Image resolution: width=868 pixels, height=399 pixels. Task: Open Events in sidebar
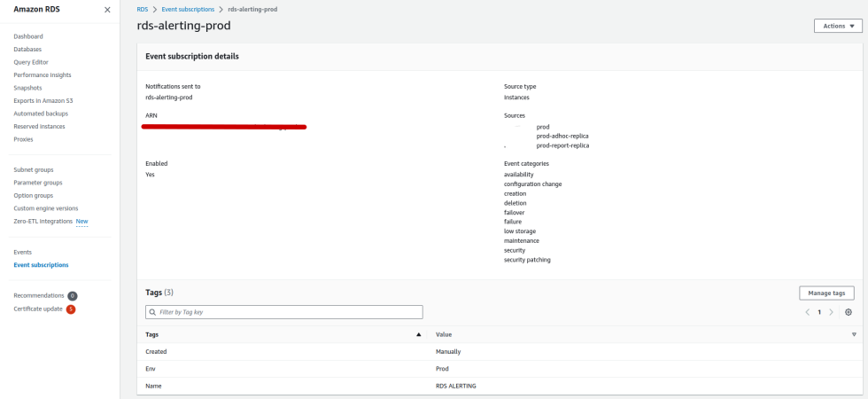click(23, 252)
